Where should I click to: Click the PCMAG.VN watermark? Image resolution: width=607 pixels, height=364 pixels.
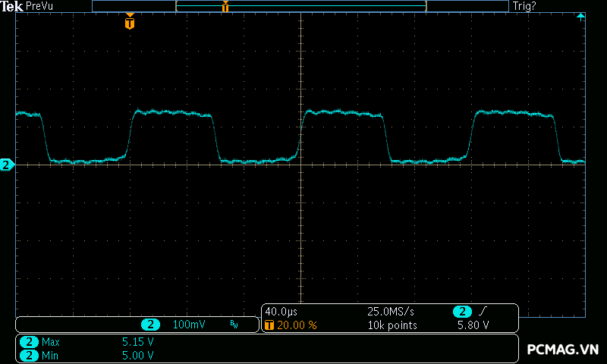point(563,350)
